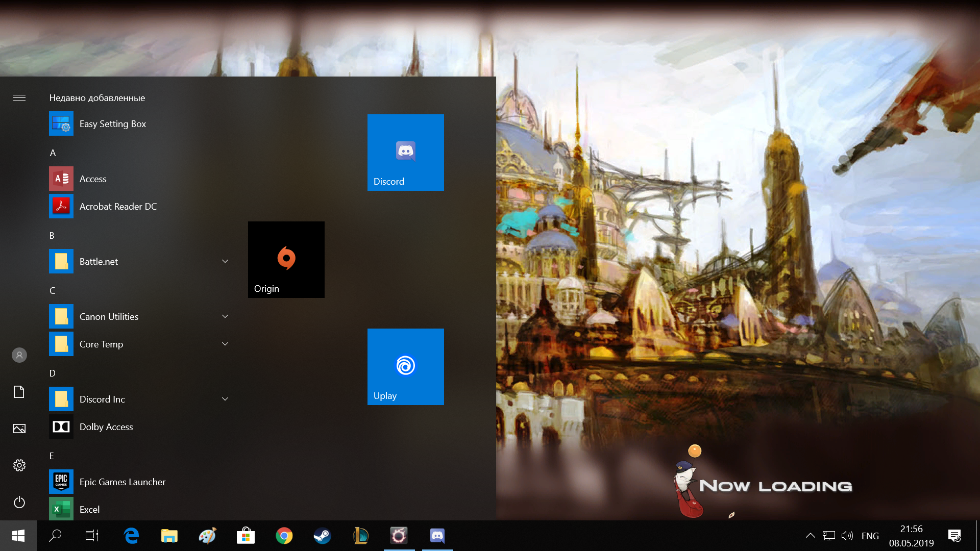This screenshot has width=980, height=551.
Task: Open Dolby Access app
Action: pyautogui.click(x=138, y=427)
